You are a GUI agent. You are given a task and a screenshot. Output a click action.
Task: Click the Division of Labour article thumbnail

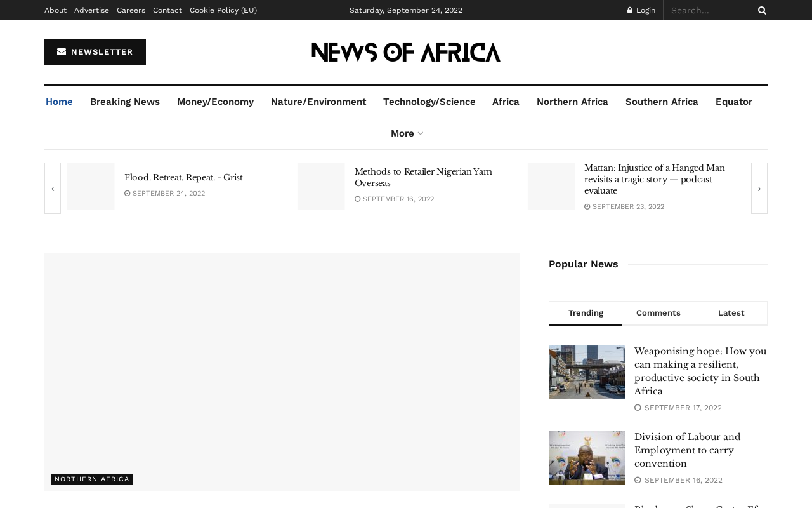(587, 458)
